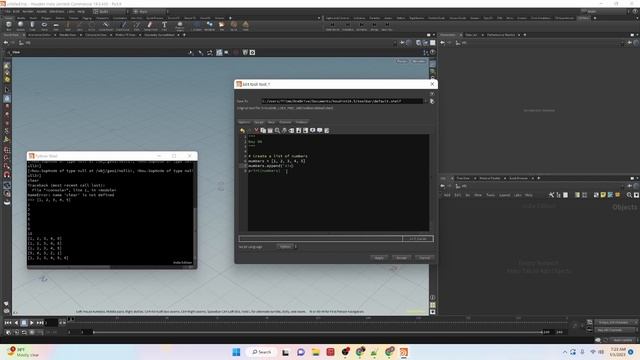This screenshot has width=640, height=360.
Task: Select the Platonic Solids shelf tool
Action: coord(180,26)
